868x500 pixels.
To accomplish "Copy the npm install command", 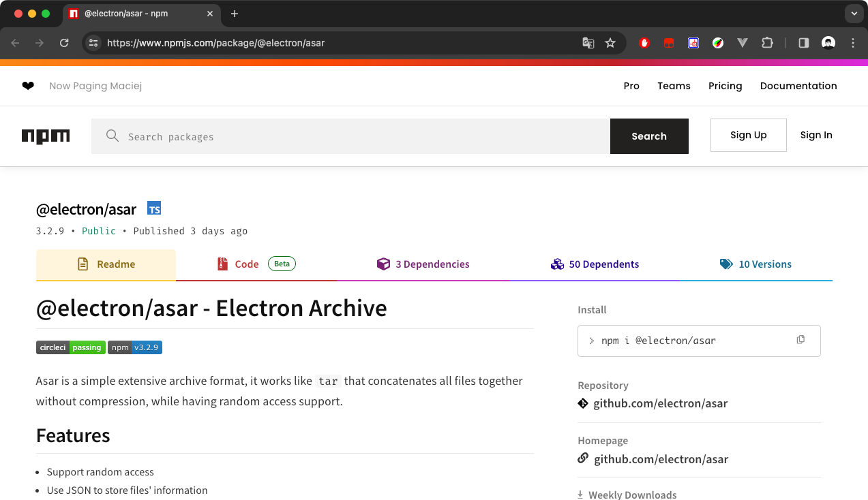I will (x=800, y=340).
